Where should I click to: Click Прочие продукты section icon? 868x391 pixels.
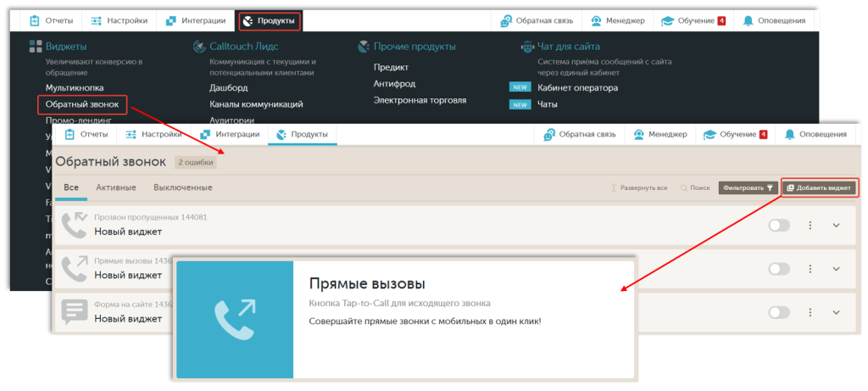click(x=363, y=47)
